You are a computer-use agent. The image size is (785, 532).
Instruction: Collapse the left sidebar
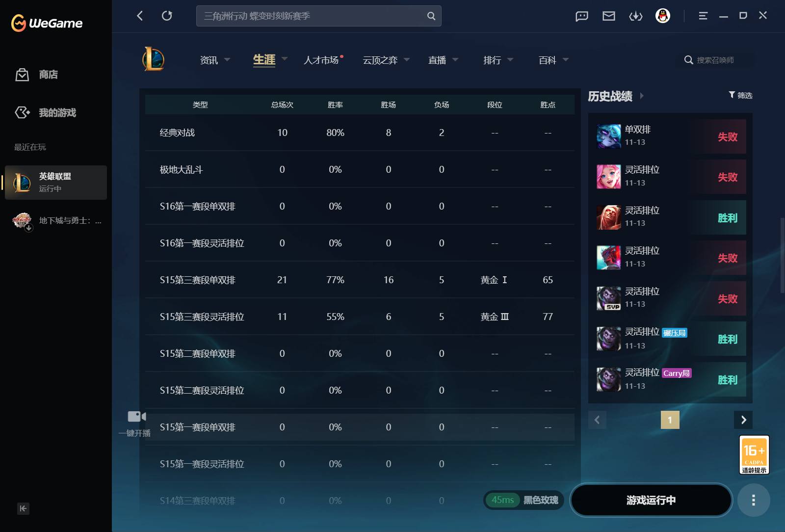click(23, 508)
